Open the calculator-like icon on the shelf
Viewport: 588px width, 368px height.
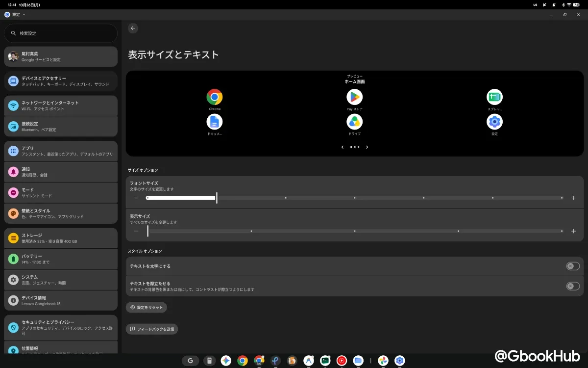pos(209,361)
